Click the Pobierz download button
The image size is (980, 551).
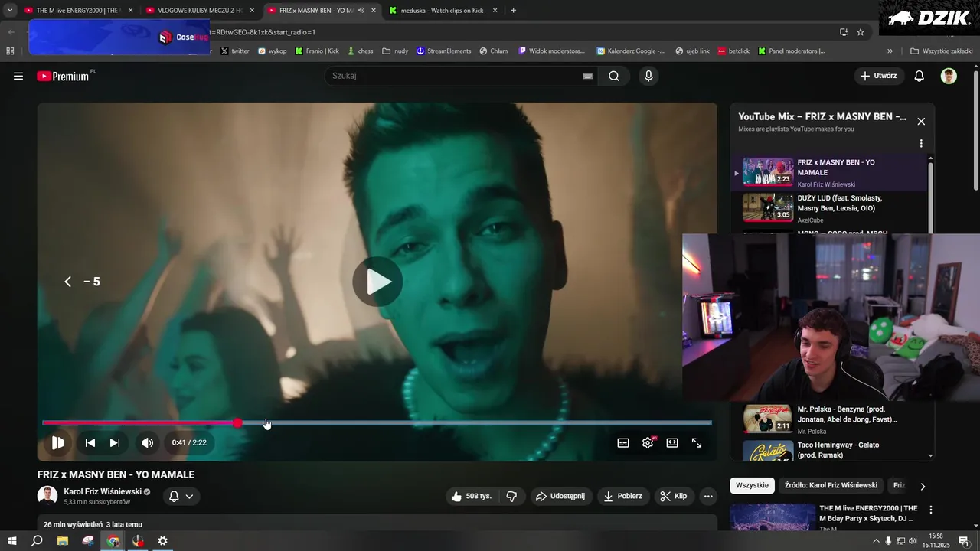623,496
